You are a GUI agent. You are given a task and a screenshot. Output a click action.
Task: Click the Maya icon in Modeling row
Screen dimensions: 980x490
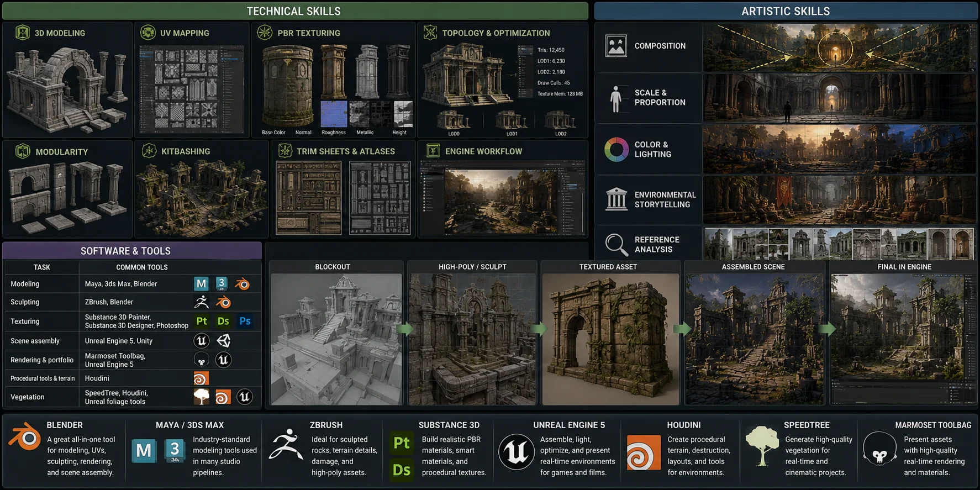[x=201, y=284]
